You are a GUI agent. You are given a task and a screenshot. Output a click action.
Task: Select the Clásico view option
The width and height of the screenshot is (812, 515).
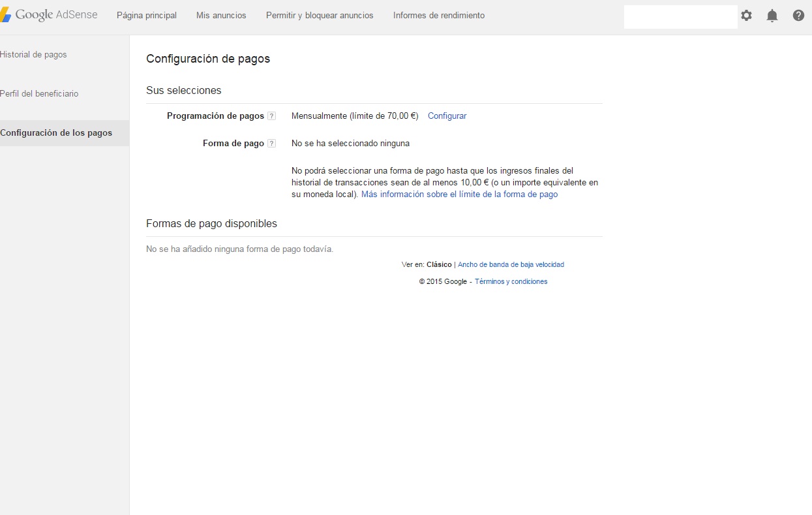[x=439, y=265]
